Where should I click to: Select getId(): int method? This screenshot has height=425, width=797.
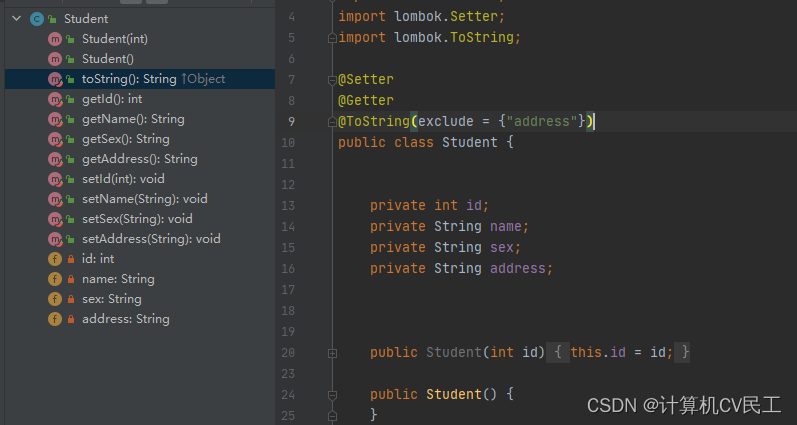(140, 99)
